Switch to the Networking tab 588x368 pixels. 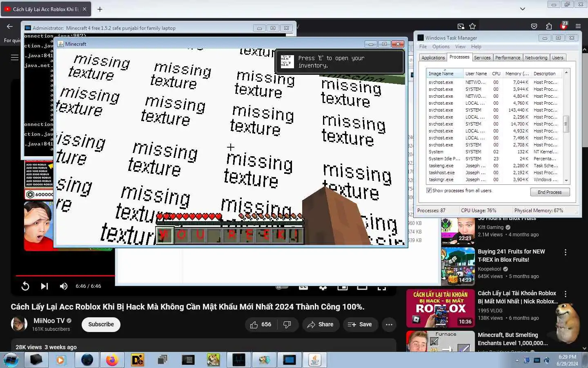click(x=536, y=58)
